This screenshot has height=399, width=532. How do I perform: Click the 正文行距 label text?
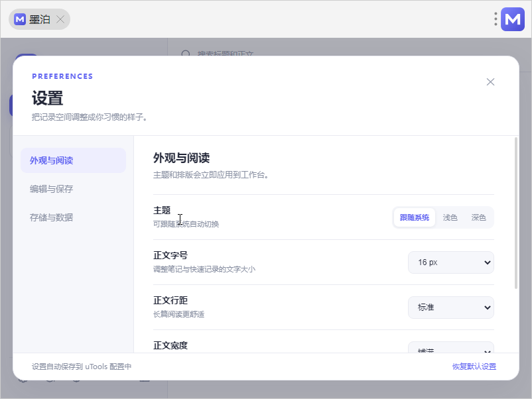(x=170, y=300)
